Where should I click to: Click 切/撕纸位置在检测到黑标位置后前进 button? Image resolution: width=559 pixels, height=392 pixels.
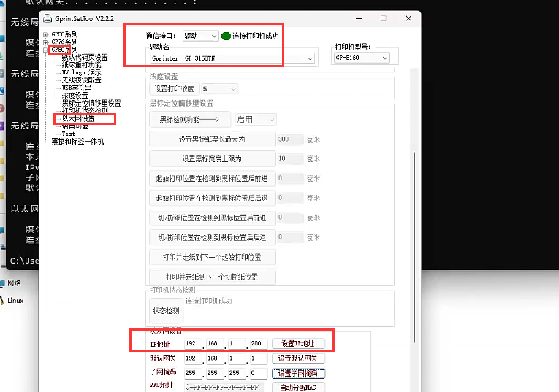[212, 218]
